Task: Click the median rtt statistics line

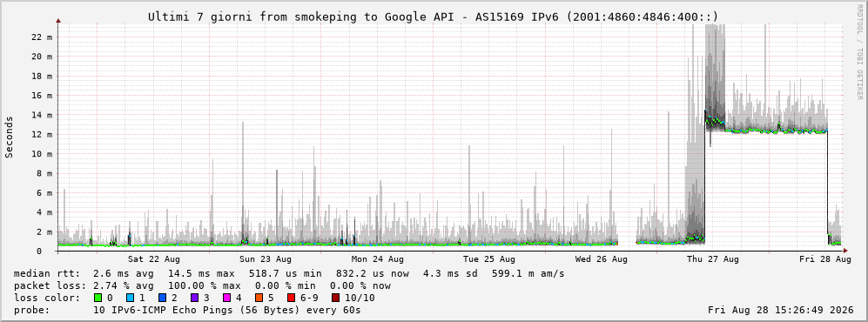Action: pyautogui.click(x=289, y=273)
